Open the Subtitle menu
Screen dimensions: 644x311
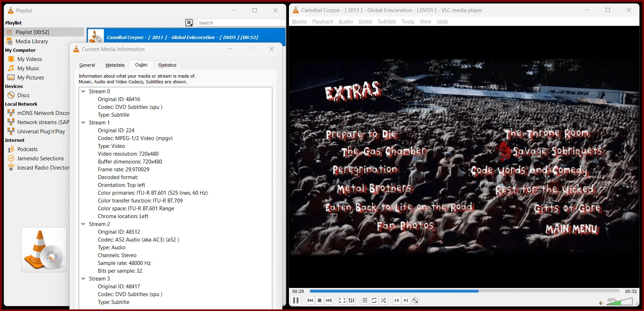pyautogui.click(x=387, y=22)
